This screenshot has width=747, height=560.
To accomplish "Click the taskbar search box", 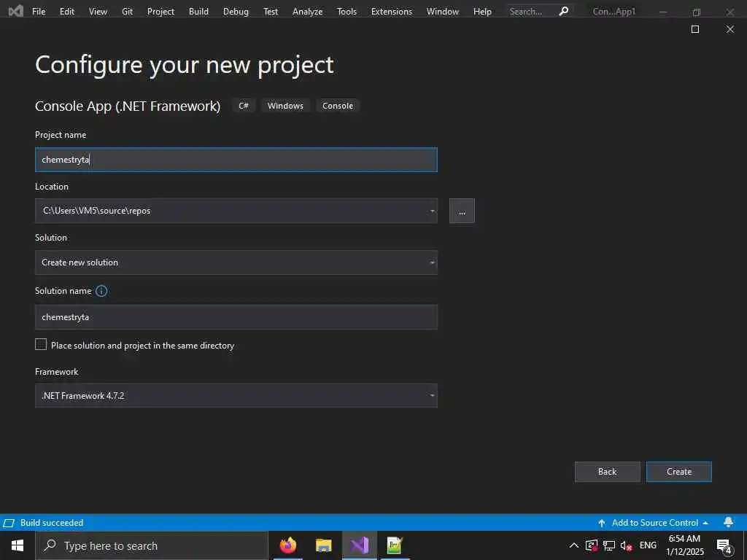I will click(x=152, y=545).
